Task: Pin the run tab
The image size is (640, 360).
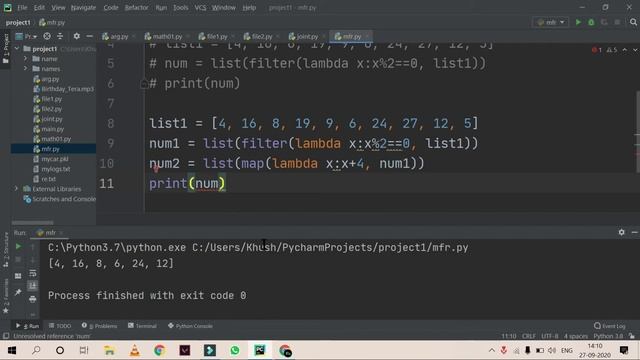Action: point(18,292)
